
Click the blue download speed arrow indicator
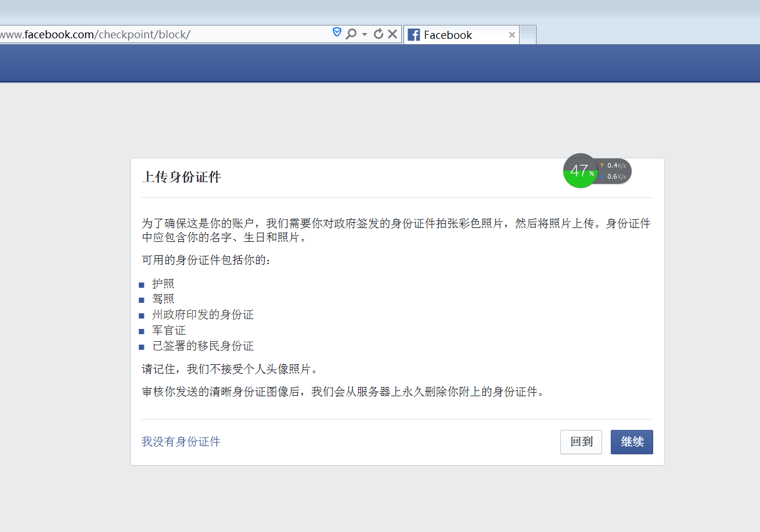pyautogui.click(x=601, y=176)
